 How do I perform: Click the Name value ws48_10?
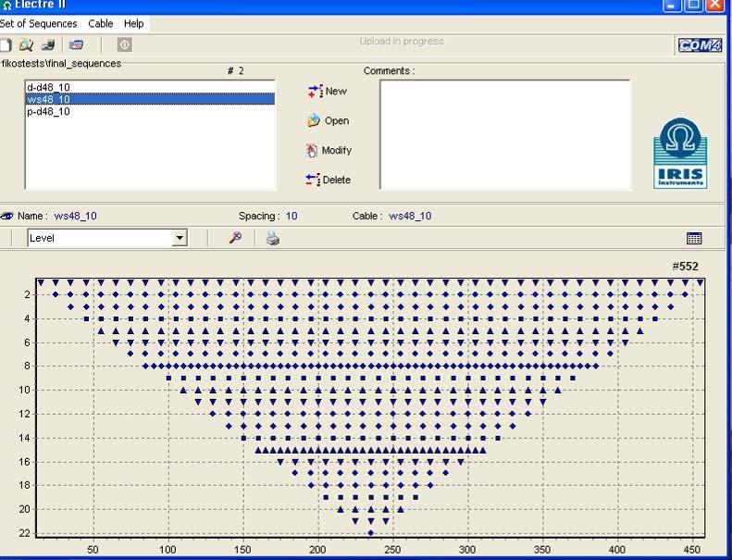75,216
